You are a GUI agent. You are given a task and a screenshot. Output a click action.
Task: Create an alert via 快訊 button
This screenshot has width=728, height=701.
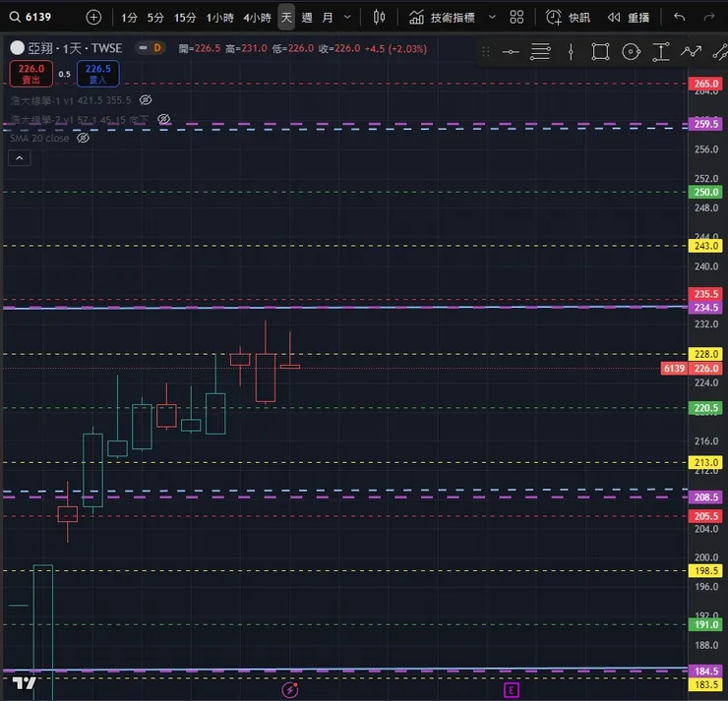(x=568, y=18)
